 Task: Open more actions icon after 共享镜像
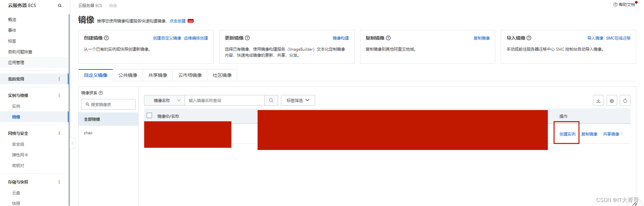tap(622, 134)
